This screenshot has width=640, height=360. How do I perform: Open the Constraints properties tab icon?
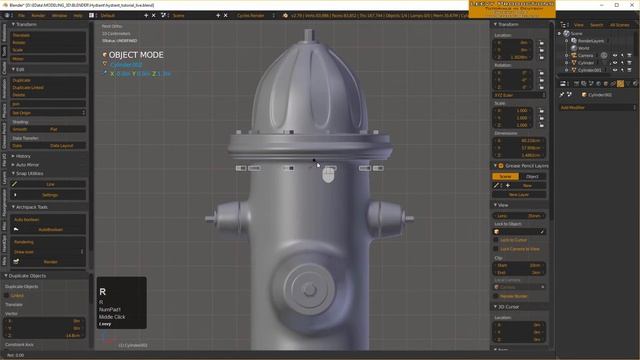(613, 84)
